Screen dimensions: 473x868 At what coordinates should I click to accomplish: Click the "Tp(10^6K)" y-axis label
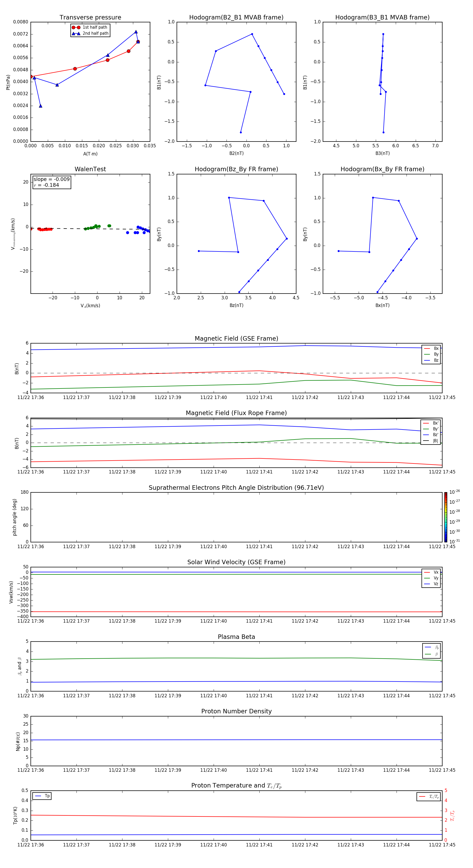15,815
